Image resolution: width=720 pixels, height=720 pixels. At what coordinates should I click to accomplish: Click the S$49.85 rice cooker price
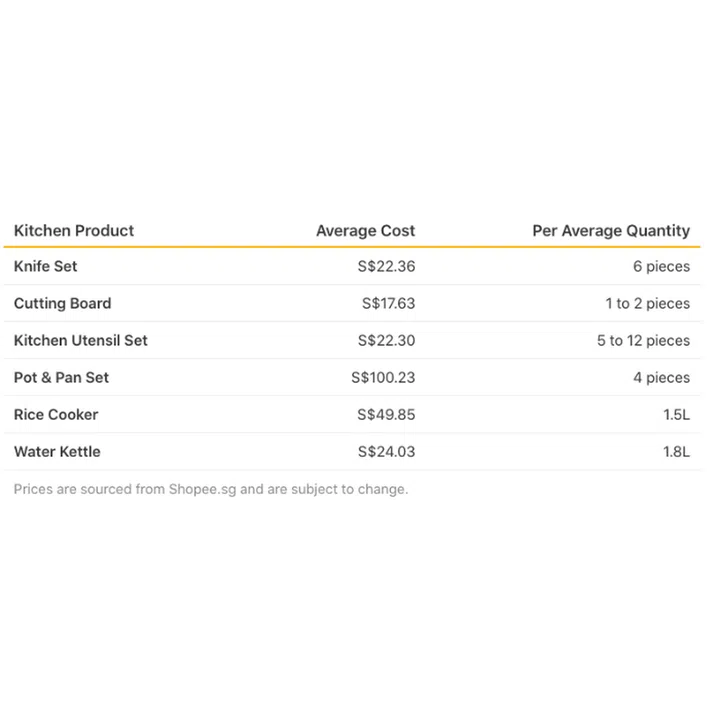(386, 415)
